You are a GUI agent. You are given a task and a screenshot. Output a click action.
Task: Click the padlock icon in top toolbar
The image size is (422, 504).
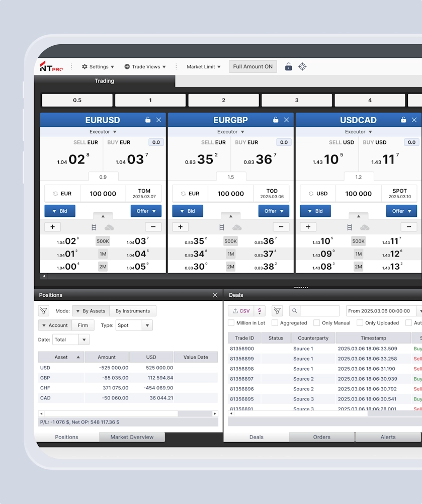point(288,66)
